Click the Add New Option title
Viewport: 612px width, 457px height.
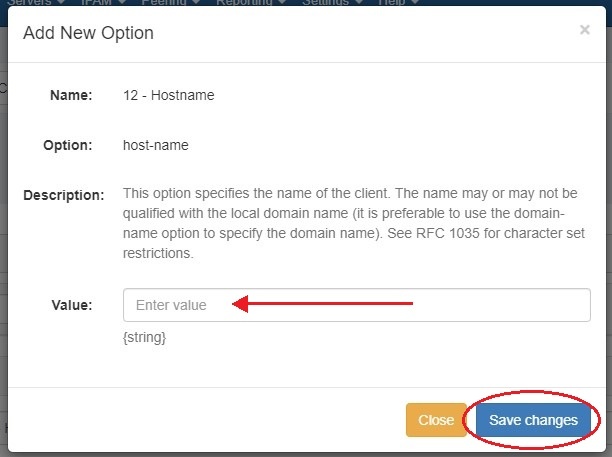click(88, 34)
